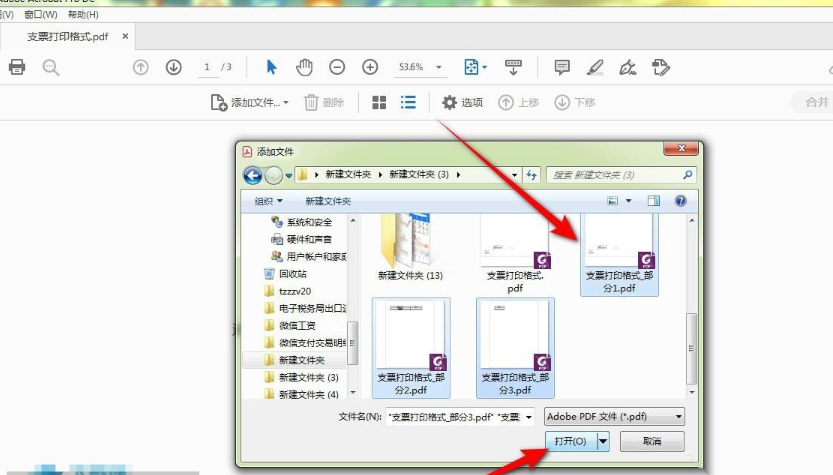The height and width of the screenshot is (475, 833).
Task: Click Add Files button (添加文件)
Action: (245, 102)
